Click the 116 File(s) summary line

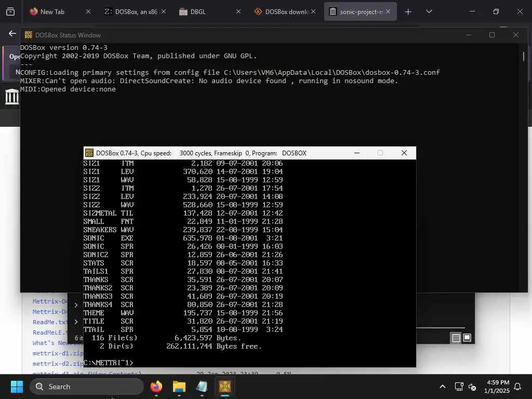click(166, 338)
